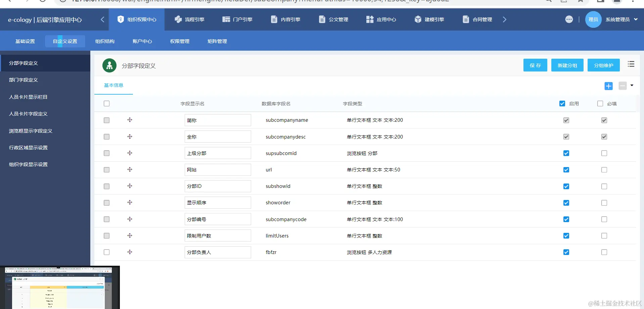The height and width of the screenshot is (309, 644).
Task: Mark 分部负责人 as 必填
Action: [604, 252]
